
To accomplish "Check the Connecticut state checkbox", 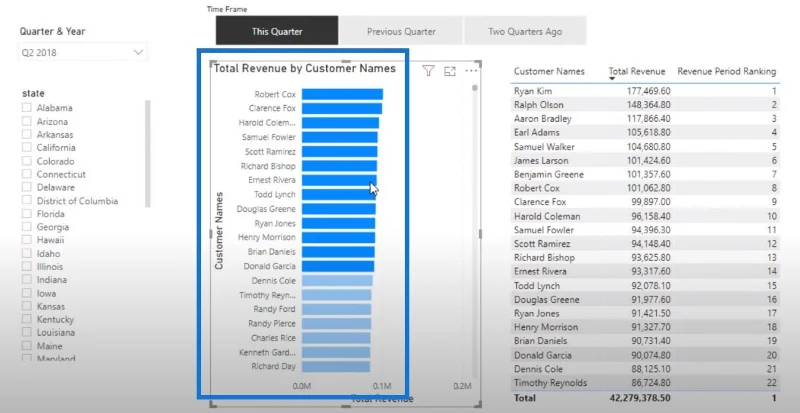I will [x=27, y=174].
